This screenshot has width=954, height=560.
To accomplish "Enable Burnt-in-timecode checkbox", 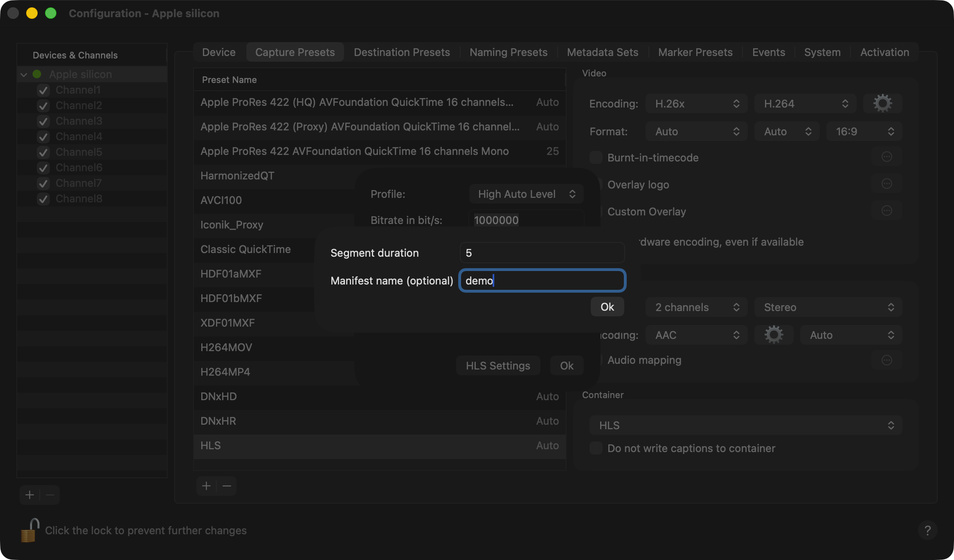I will coord(596,157).
